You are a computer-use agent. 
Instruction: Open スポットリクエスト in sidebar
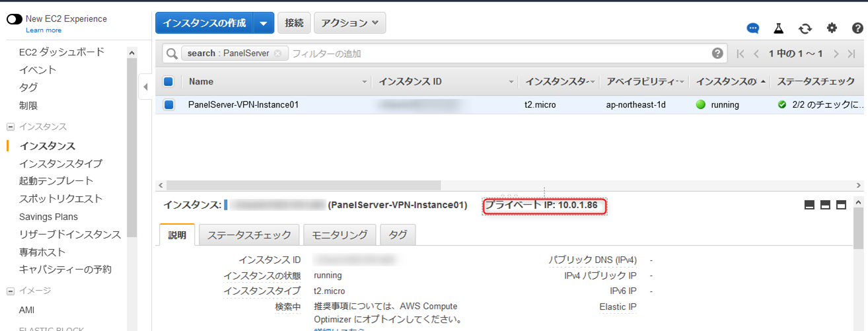(x=61, y=198)
